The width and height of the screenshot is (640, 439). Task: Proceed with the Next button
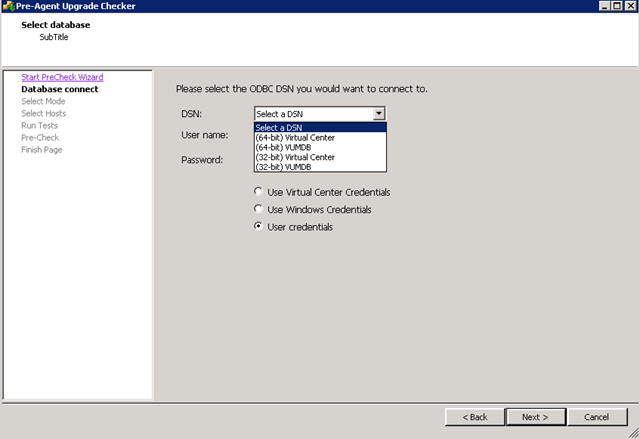(x=536, y=417)
